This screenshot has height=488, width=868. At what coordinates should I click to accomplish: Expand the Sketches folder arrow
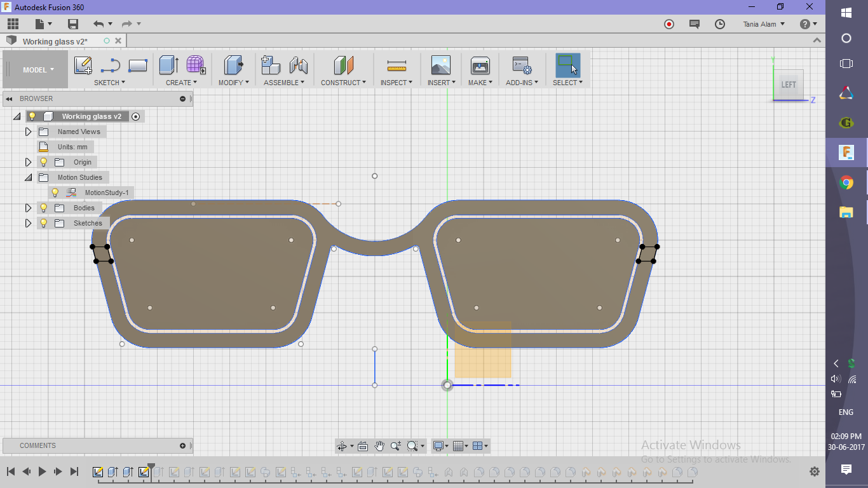pyautogui.click(x=28, y=223)
